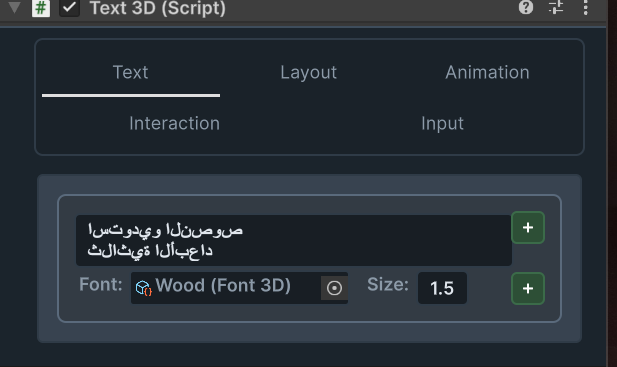The image size is (617, 367).
Task: Click the Font label
Action: tap(101, 284)
